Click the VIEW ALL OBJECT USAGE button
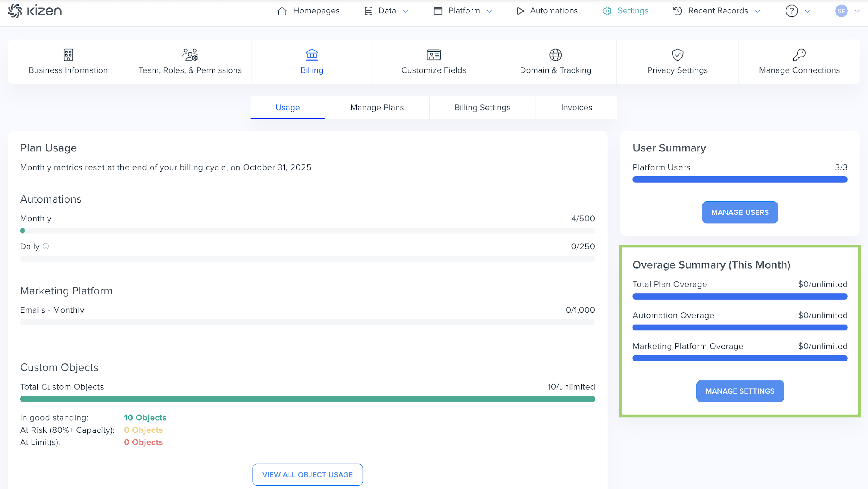The width and height of the screenshot is (868, 489). click(307, 474)
